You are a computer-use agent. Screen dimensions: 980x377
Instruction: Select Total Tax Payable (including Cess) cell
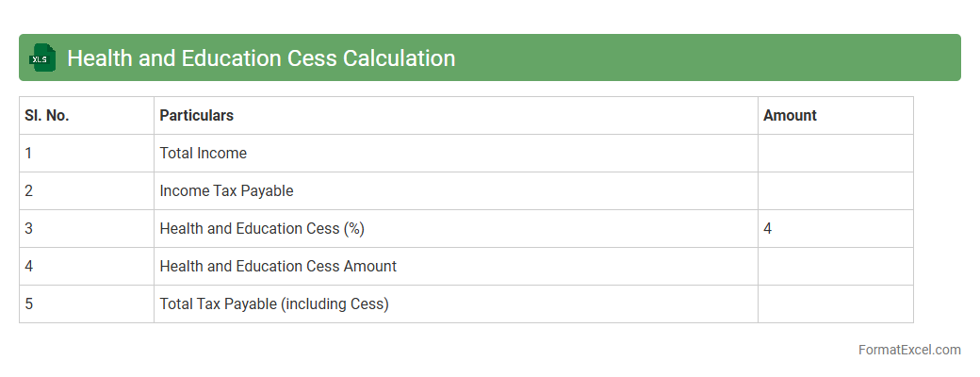274,304
